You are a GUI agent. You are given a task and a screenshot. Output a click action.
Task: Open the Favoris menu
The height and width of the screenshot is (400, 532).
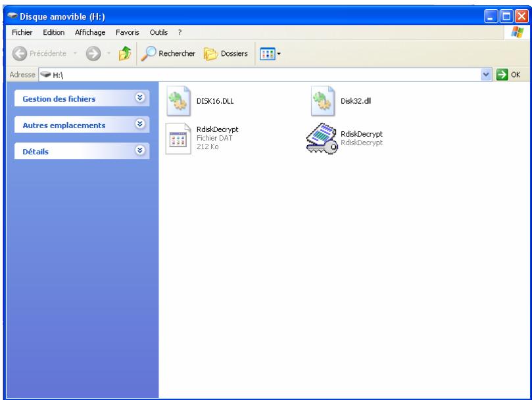(x=127, y=33)
